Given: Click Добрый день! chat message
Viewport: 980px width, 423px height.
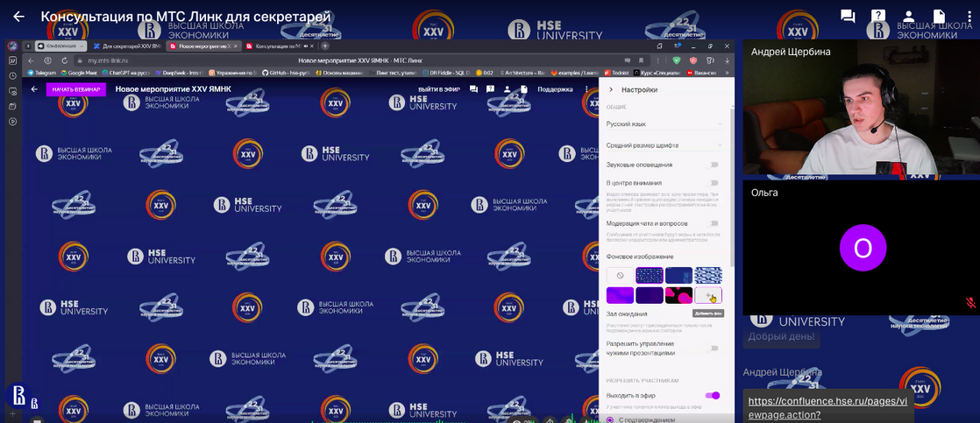Looking at the screenshot, I should [781, 337].
